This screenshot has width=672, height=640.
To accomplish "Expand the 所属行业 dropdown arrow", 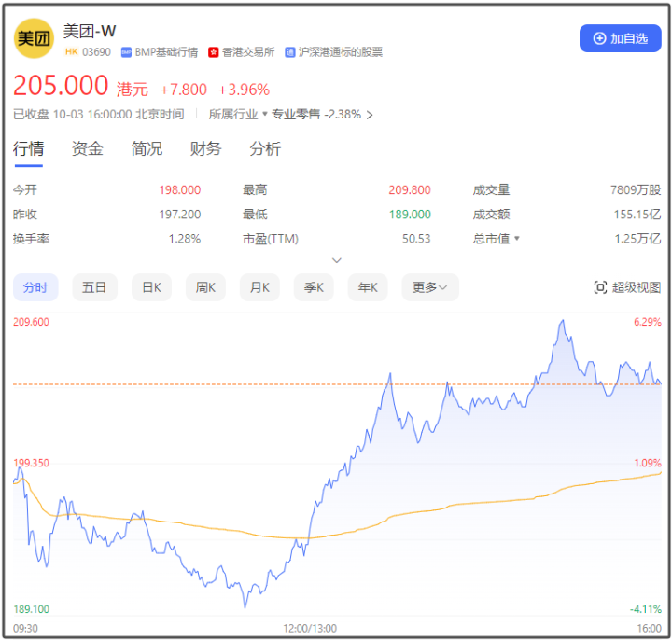I will (x=265, y=114).
